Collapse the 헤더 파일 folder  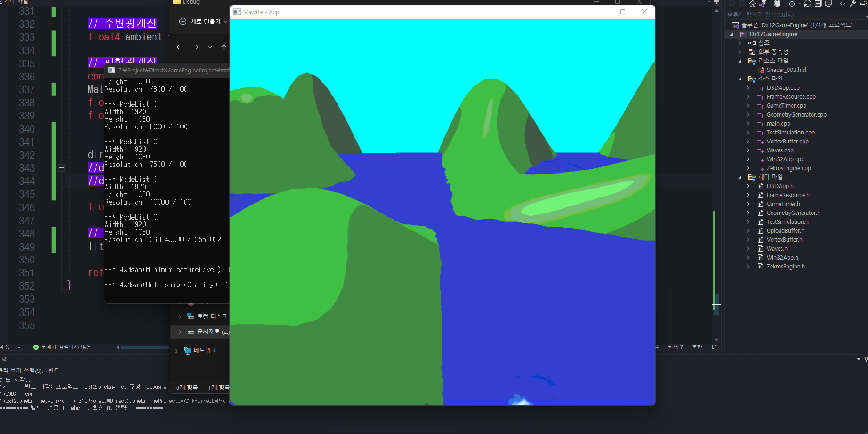(x=739, y=177)
